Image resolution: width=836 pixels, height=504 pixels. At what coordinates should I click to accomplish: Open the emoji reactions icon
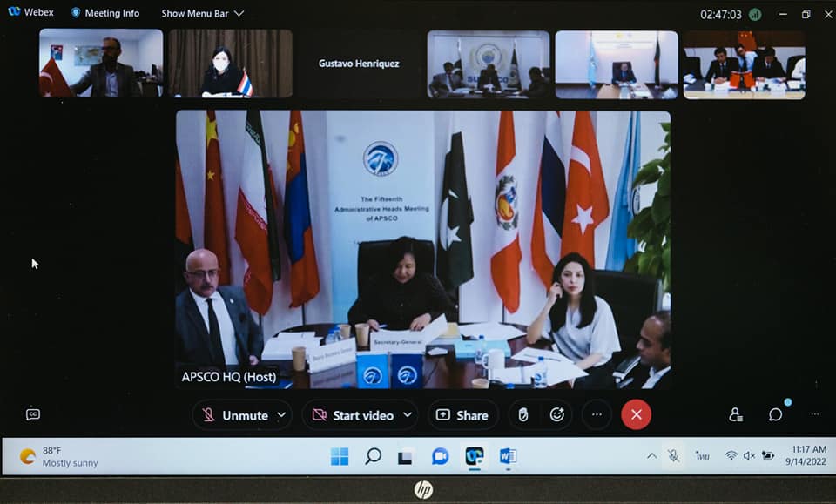point(557,415)
